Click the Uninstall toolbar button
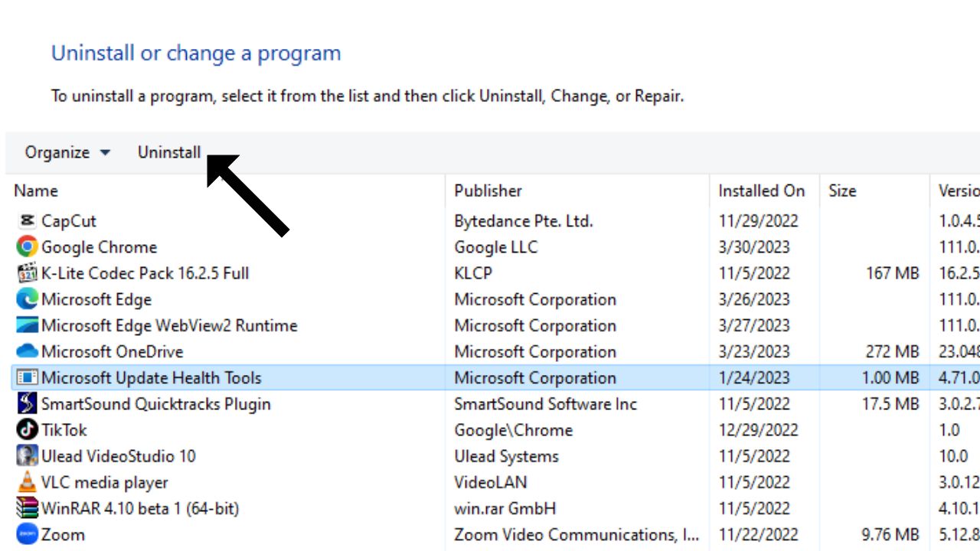The height and width of the screenshot is (551, 980). tap(169, 152)
